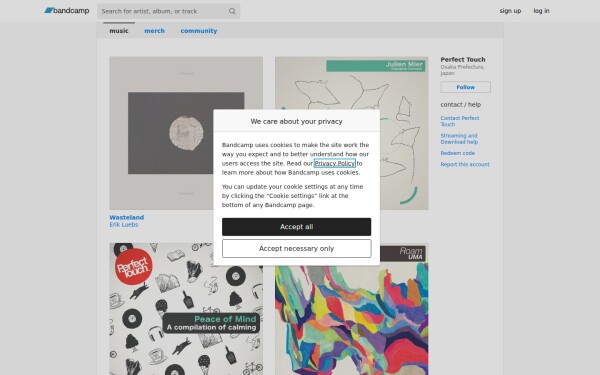600x375 pixels.
Task: Click the Erik Luebs artist name
Action: click(x=124, y=225)
